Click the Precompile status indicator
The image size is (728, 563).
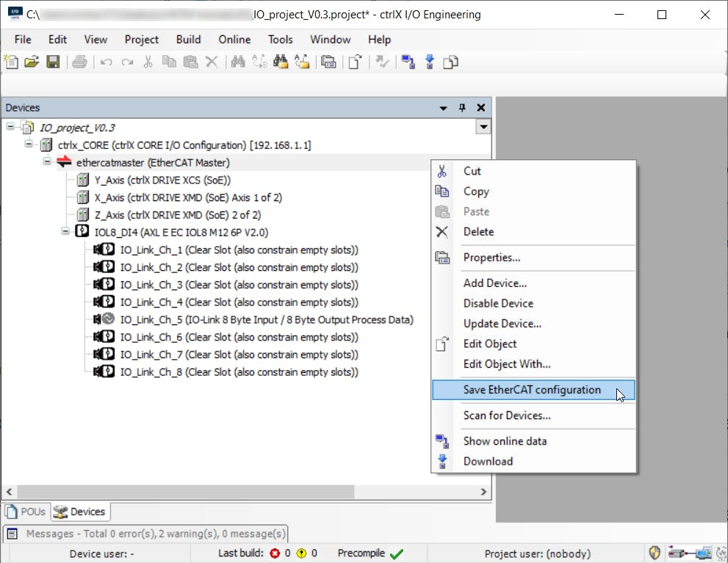[370, 553]
